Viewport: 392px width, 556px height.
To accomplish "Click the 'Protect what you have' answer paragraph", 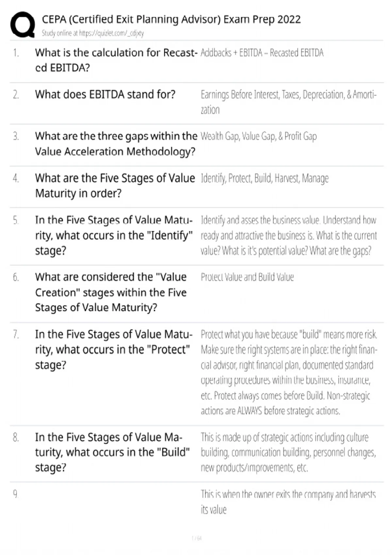I will tap(289, 373).
